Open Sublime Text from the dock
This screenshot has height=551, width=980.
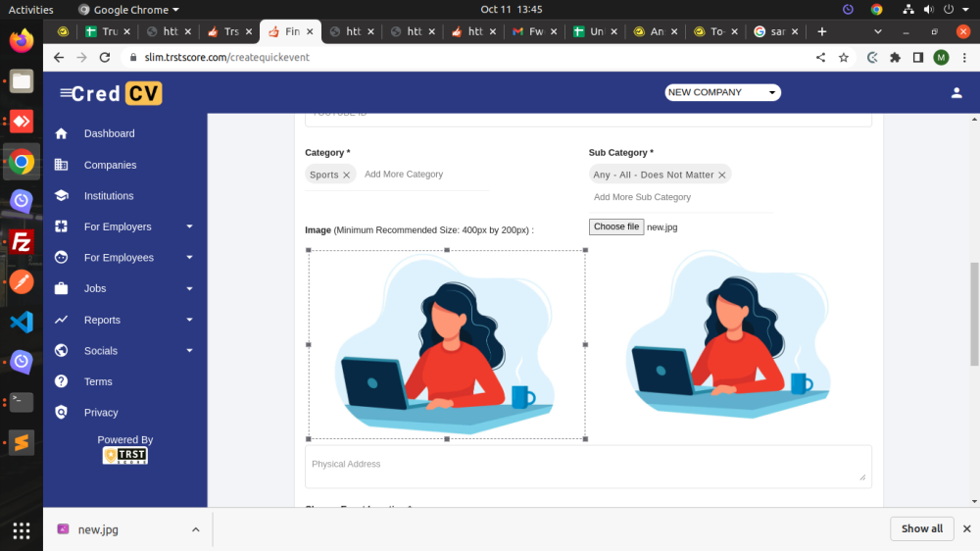coord(22,442)
